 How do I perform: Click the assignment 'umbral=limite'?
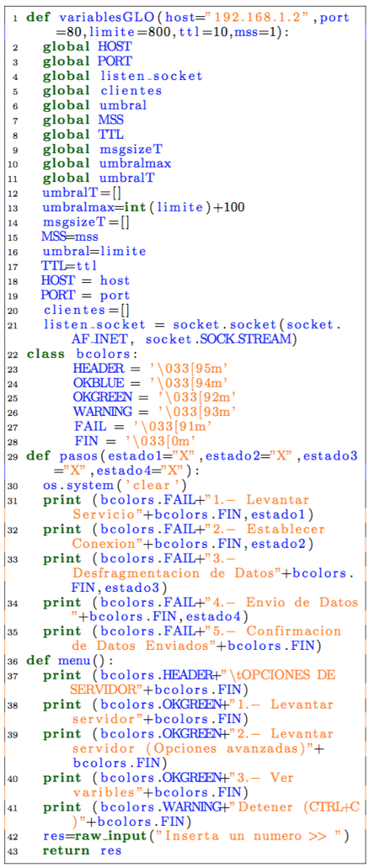[94, 251]
